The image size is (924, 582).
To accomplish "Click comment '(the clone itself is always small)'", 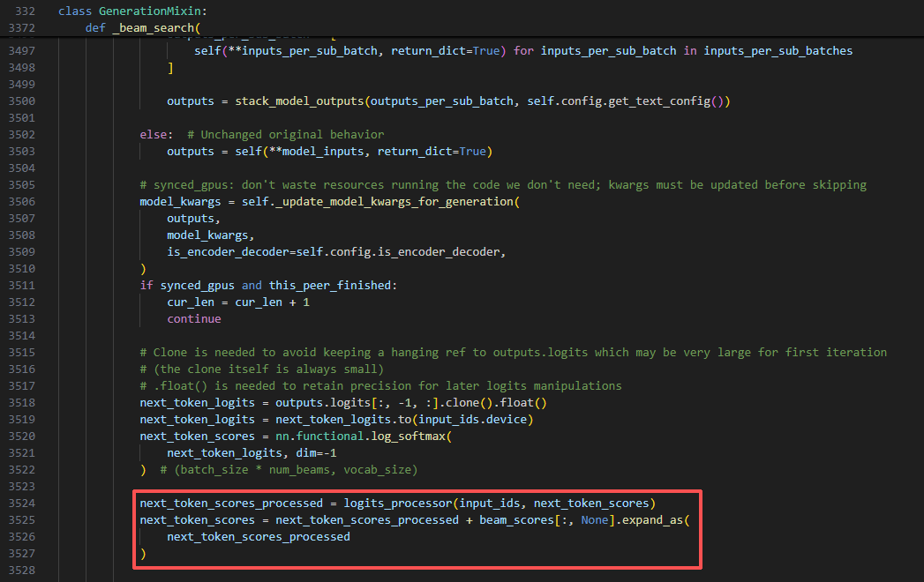I will click(x=261, y=369).
